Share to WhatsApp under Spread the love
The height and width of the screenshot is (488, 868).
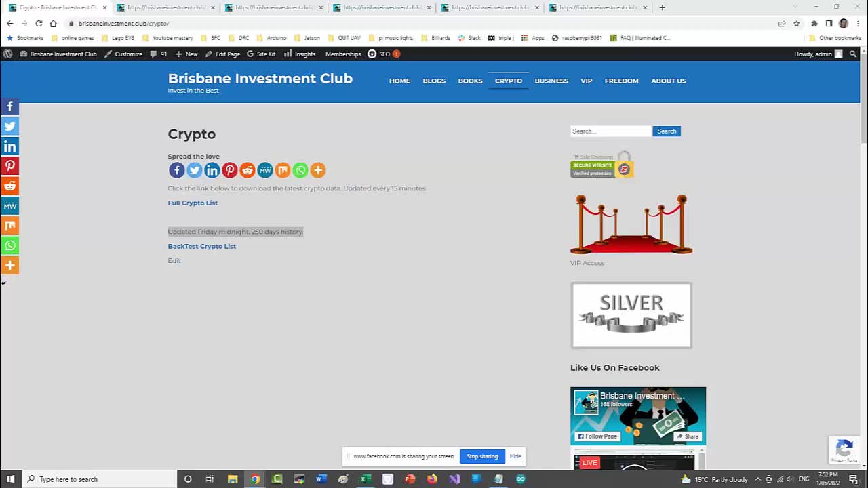(300, 170)
